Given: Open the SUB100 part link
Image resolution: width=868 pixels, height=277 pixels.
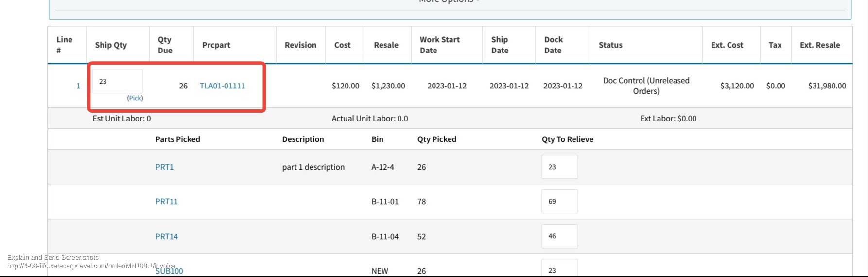Looking at the screenshot, I should tap(169, 271).
